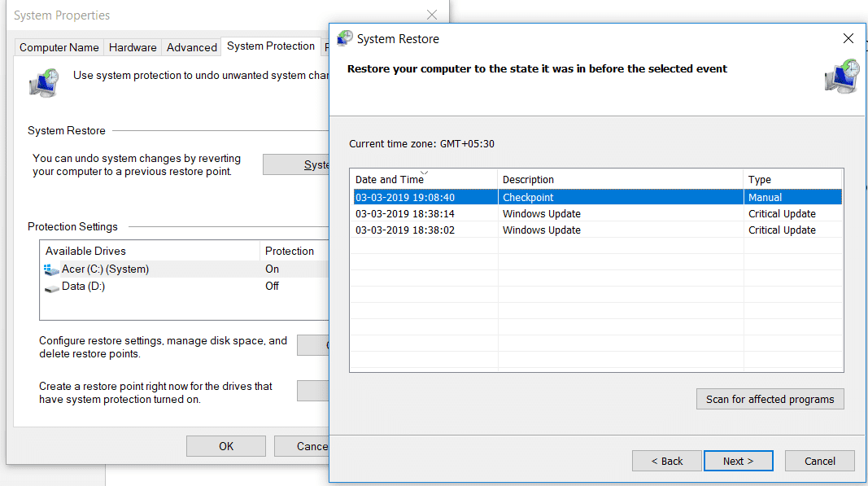Click OK in System Properties
868x486 pixels.
tap(226, 446)
